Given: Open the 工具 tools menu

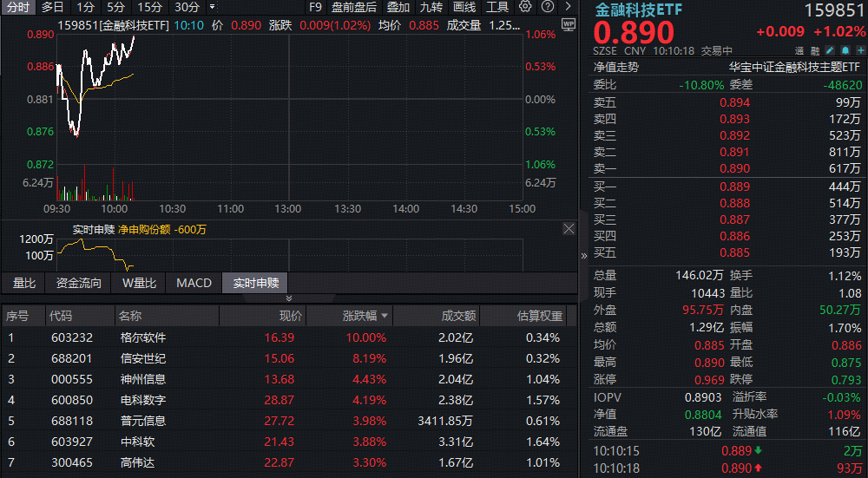Looking at the screenshot, I should coord(497,7).
